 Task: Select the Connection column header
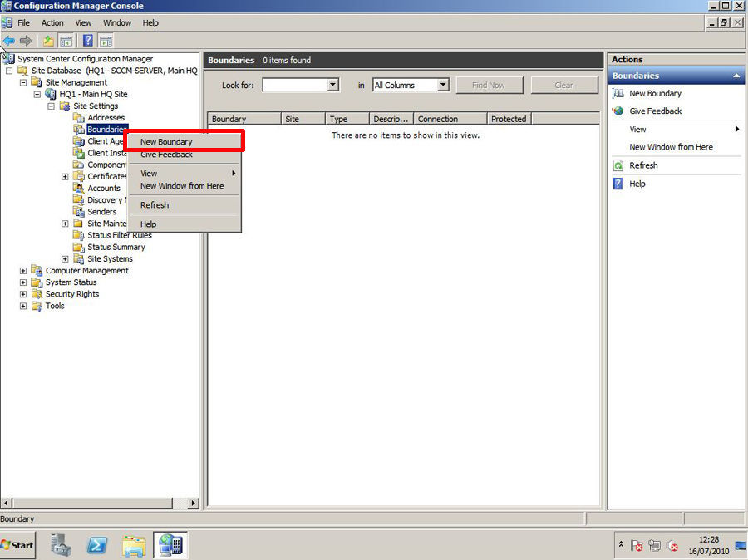(450, 119)
